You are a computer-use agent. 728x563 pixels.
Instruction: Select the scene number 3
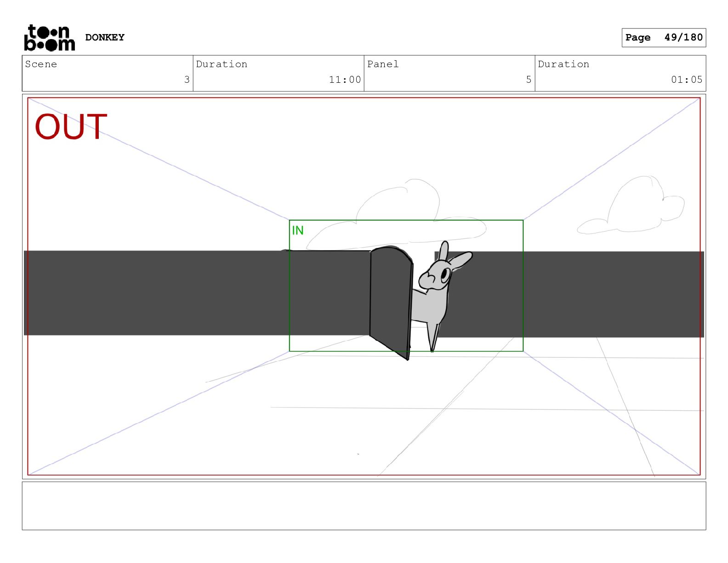click(187, 80)
